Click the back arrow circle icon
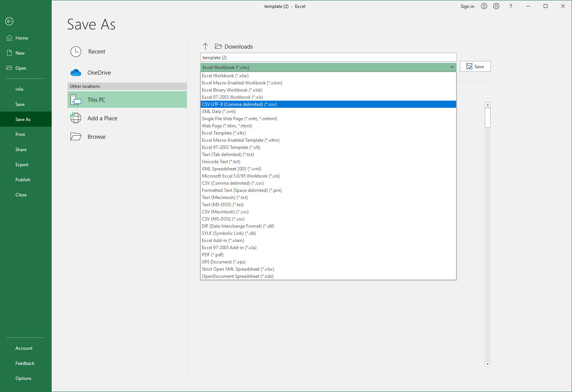The width and height of the screenshot is (572, 392). [x=9, y=21]
